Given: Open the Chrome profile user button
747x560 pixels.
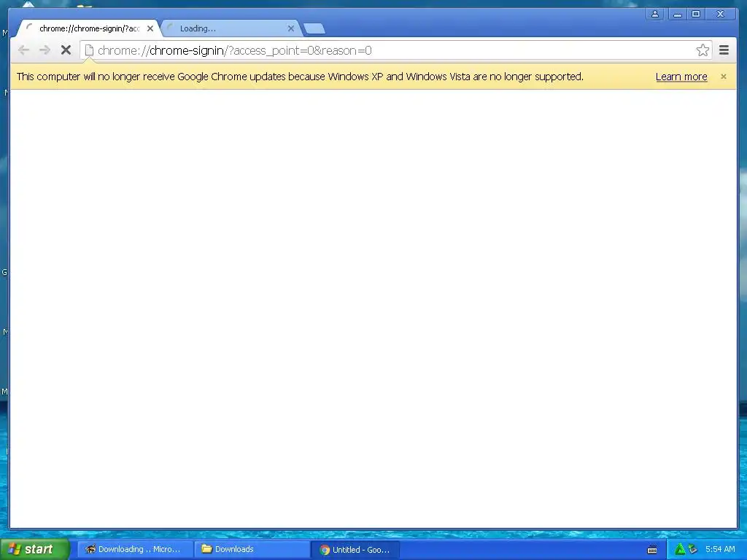Looking at the screenshot, I should click(x=655, y=15).
